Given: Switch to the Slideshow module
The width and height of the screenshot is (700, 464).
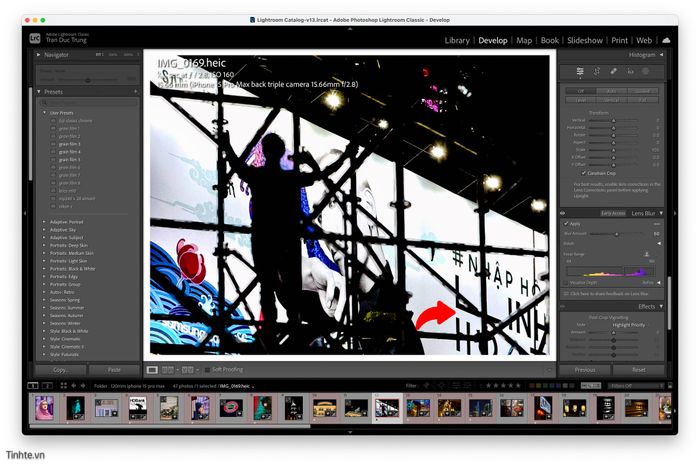Looking at the screenshot, I should [585, 40].
